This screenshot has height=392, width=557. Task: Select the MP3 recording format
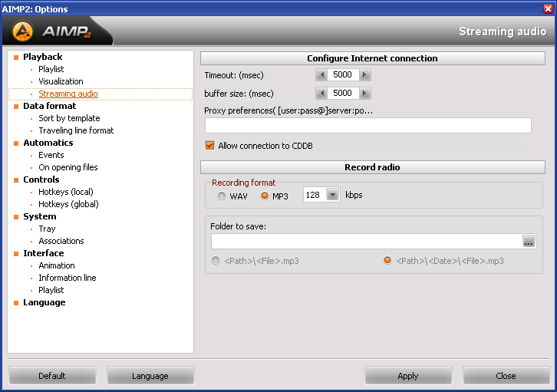pyautogui.click(x=265, y=196)
